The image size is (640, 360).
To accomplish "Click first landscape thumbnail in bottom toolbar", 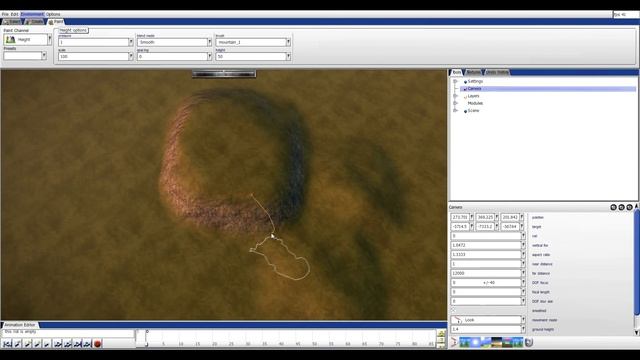I will [464, 342].
